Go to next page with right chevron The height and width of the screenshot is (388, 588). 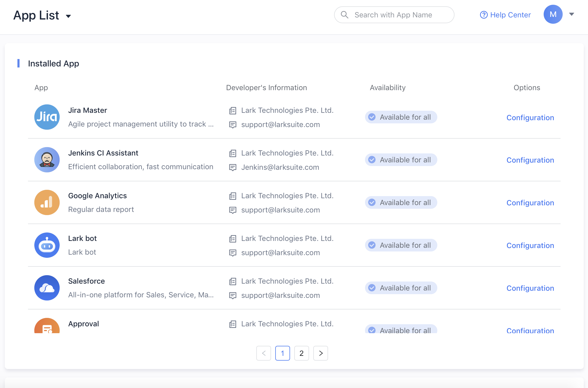[320, 353]
